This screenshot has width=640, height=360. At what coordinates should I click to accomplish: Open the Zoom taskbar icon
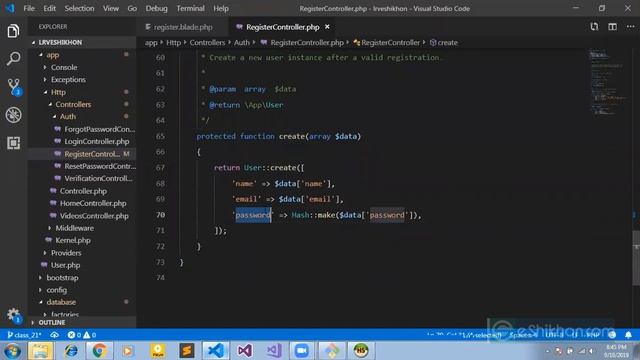(x=302, y=351)
